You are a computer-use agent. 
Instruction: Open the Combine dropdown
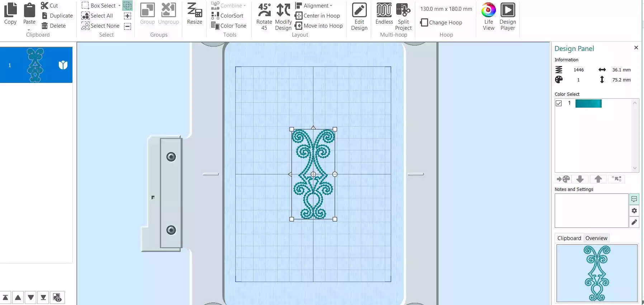tap(229, 5)
